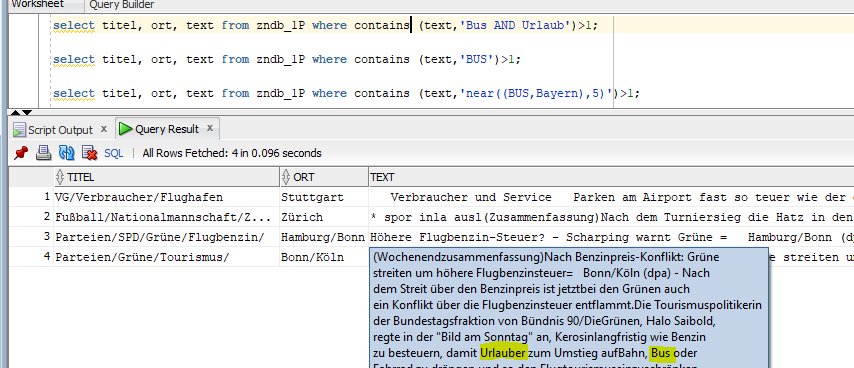Open the SQL link in results toolbar
The width and height of the screenshot is (854, 368).
point(114,154)
